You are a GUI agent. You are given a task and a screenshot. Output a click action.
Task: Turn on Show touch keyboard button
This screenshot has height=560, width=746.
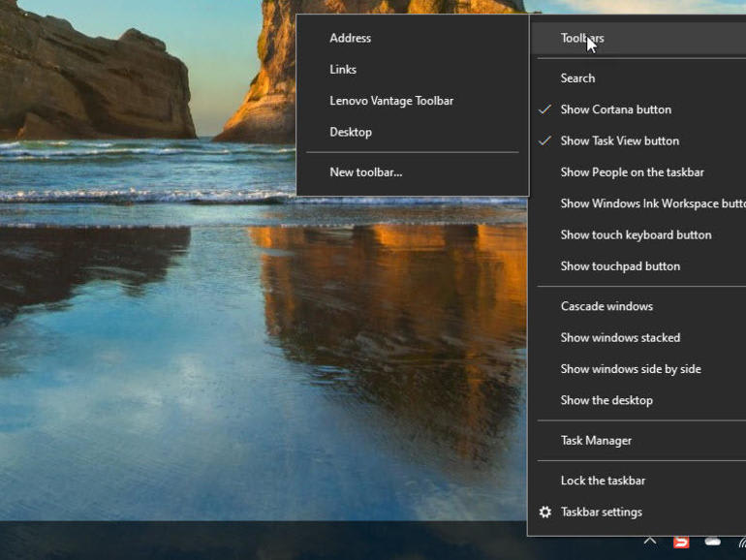point(636,234)
